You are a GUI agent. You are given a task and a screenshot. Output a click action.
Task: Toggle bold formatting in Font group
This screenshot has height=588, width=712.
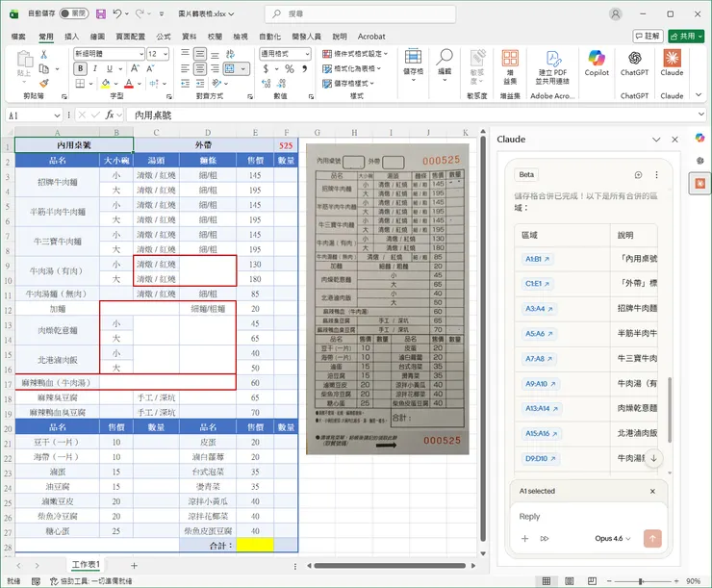(79, 70)
